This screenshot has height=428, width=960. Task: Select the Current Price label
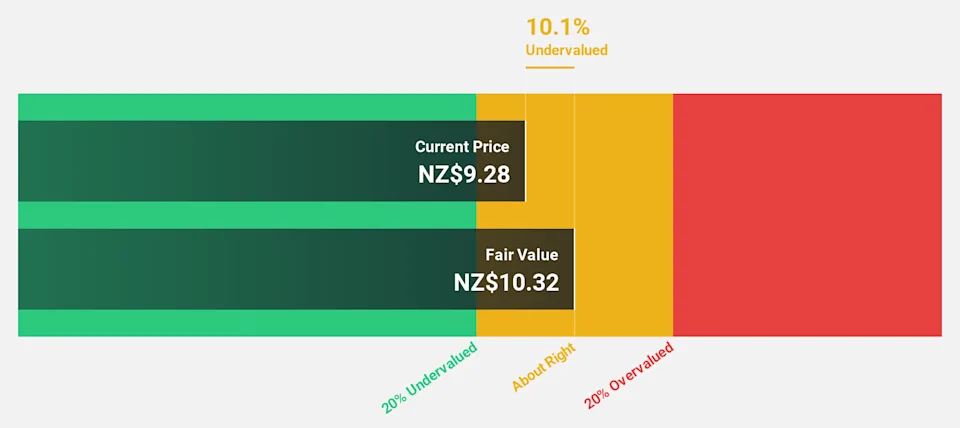point(462,147)
